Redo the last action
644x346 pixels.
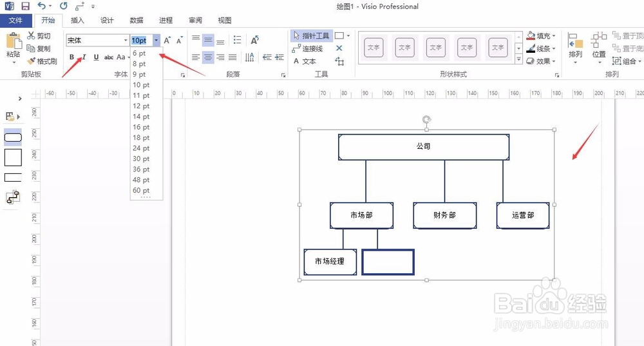(63, 6)
